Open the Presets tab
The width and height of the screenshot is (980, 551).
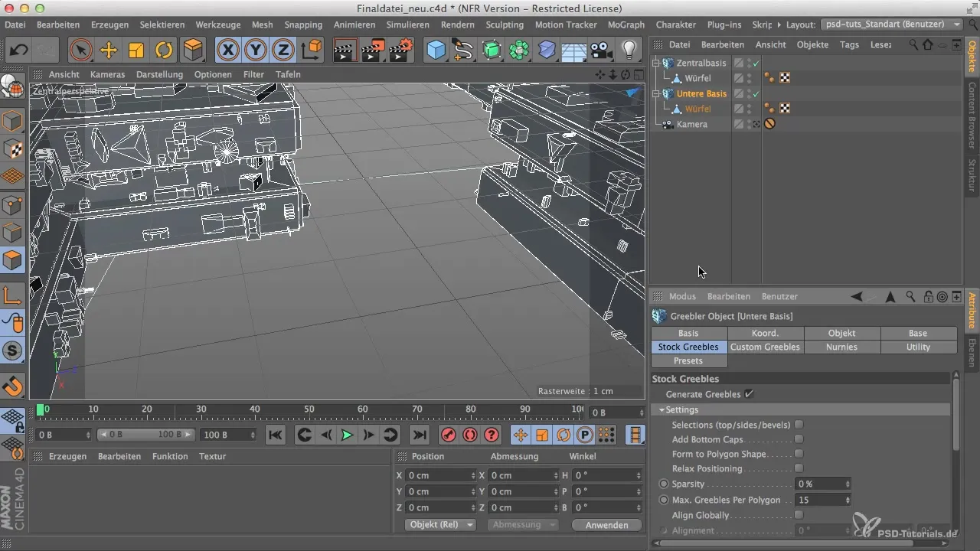pyautogui.click(x=688, y=360)
